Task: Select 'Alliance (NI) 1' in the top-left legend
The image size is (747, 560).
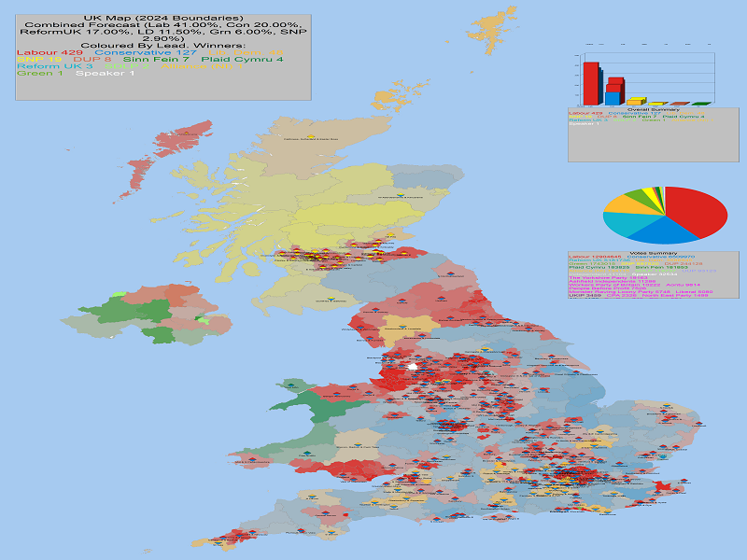Action: point(203,66)
